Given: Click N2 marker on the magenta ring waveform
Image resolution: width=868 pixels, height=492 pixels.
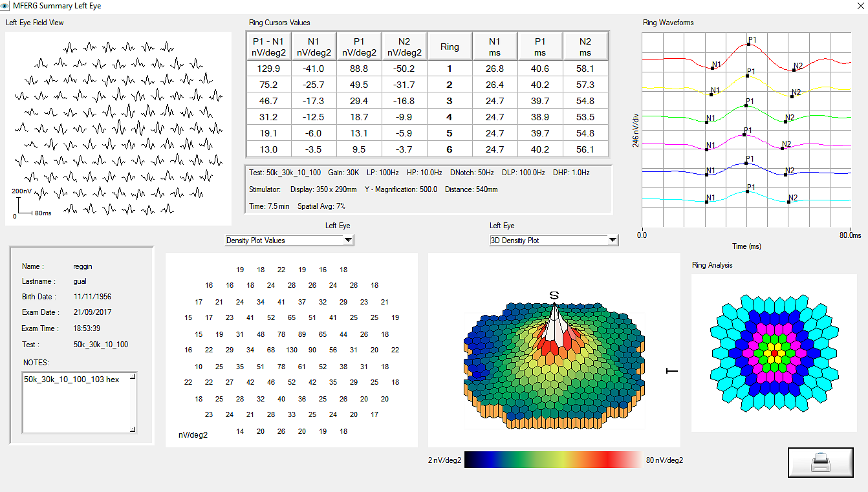Looking at the screenshot, I should point(783,149).
